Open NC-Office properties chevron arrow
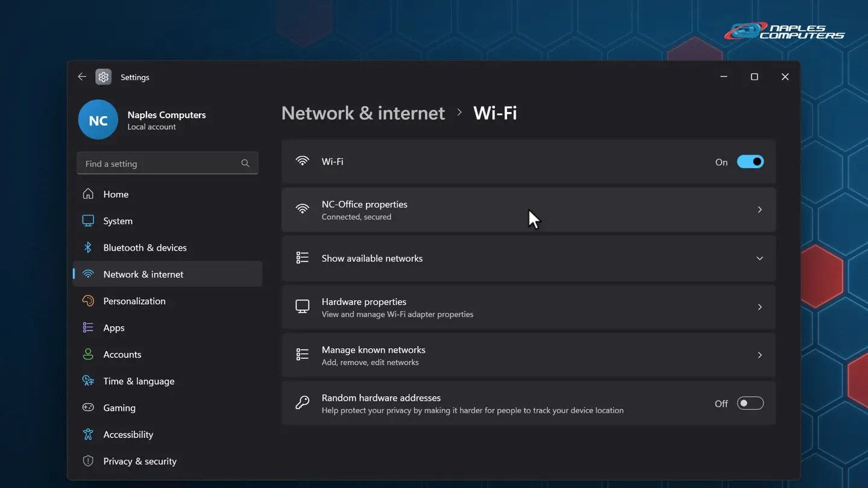Image resolution: width=868 pixels, height=488 pixels. (x=759, y=210)
